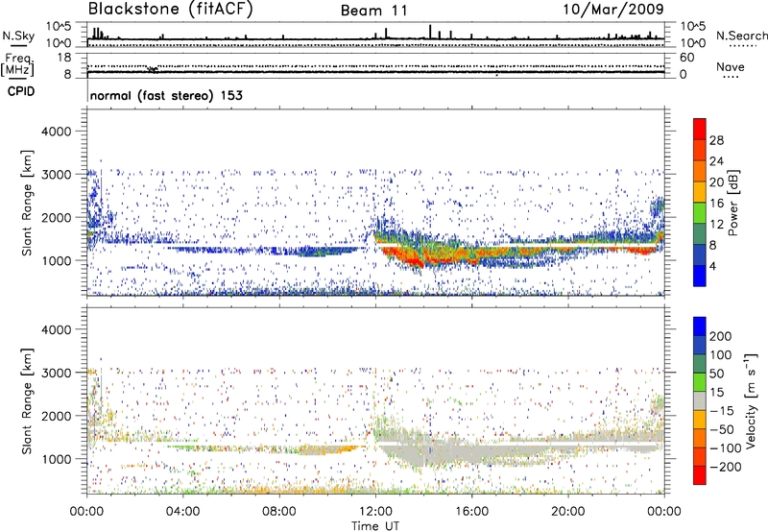Click the 'Beam 11' label

374,11
